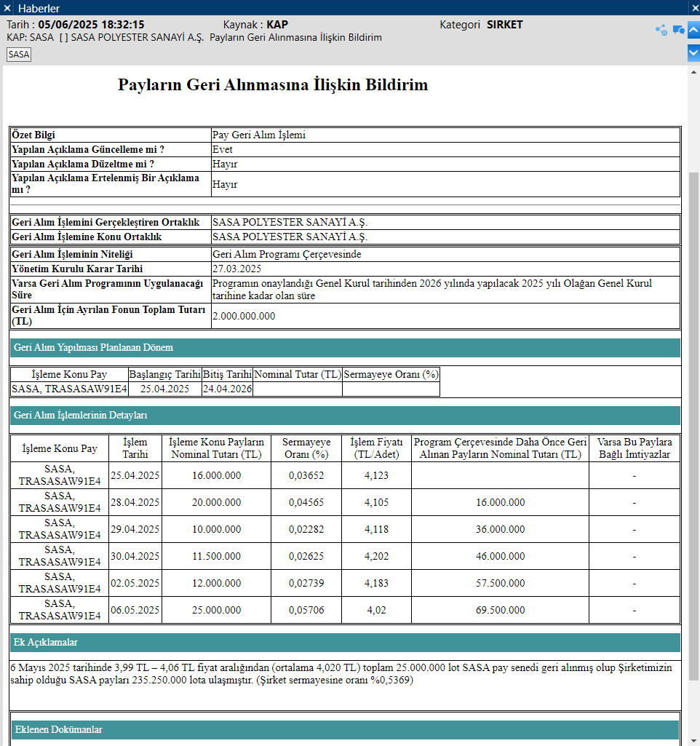This screenshot has height=746, width=700.
Task: Click the transaction price 4,123
Action: point(377,476)
